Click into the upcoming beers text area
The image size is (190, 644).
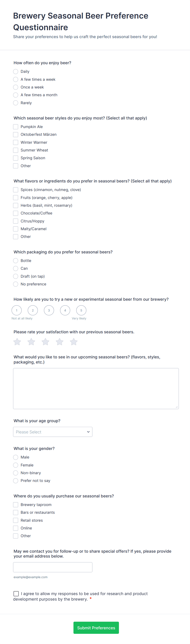point(96,389)
